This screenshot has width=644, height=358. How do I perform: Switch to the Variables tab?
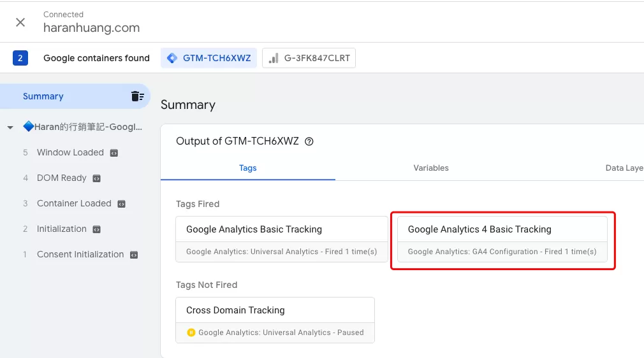(x=431, y=168)
